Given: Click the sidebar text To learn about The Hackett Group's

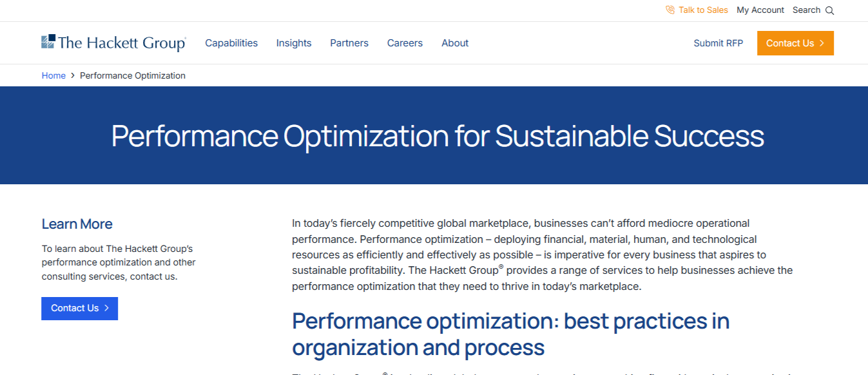Looking at the screenshot, I should point(119,262).
